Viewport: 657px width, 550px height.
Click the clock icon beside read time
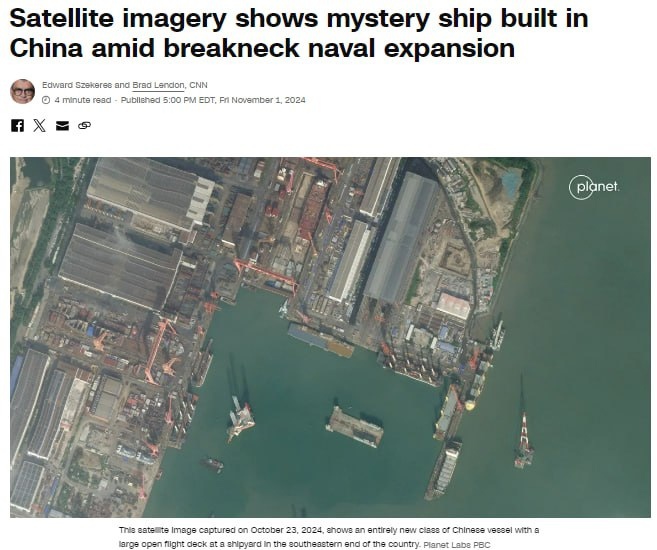(46, 100)
